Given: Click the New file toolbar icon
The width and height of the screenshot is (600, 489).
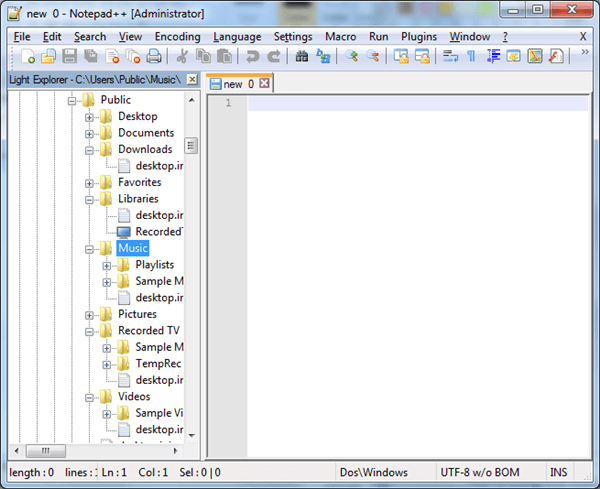Looking at the screenshot, I should tap(27, 56).
